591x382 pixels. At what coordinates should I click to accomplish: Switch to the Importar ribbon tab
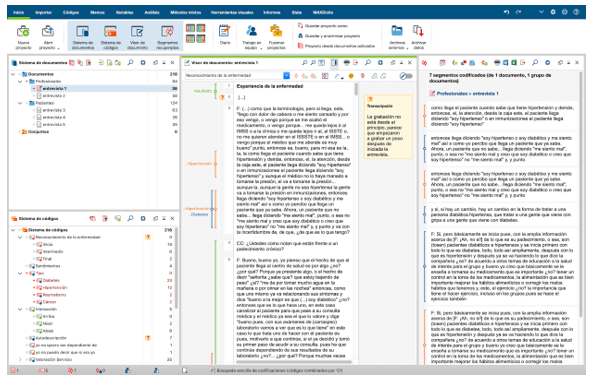click(x=43, y=12)
